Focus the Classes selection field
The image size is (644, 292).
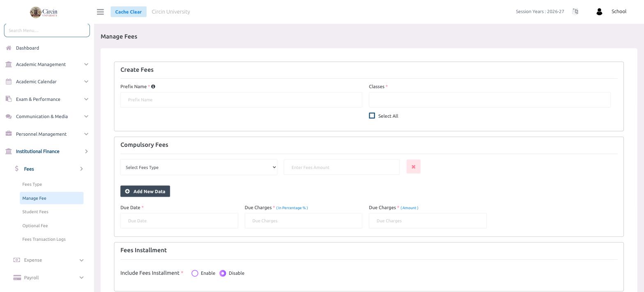(x=490, y=100)
